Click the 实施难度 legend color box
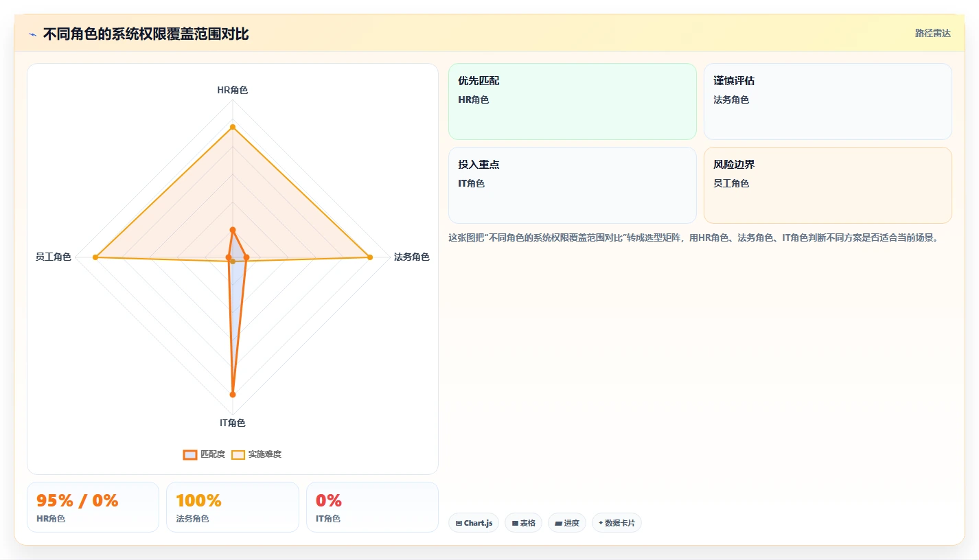979x560 pixels. tap(238, 454)
